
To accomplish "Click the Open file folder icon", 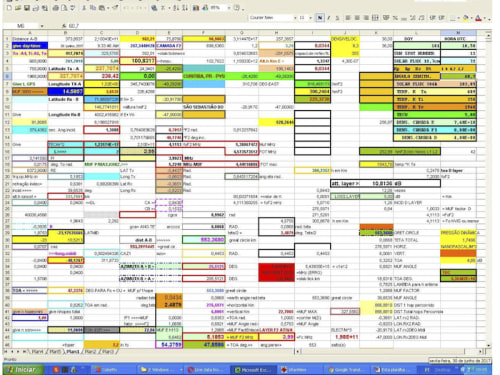I will pos(18,8).
